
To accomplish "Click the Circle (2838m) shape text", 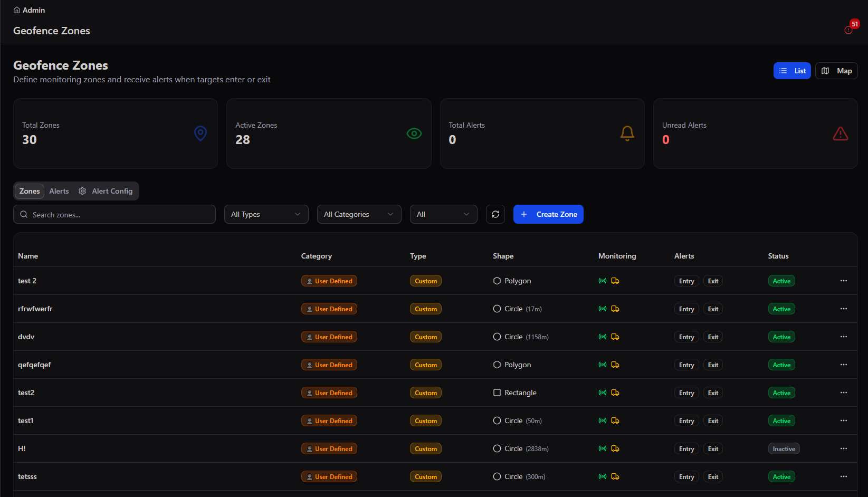I will [527, 448].
